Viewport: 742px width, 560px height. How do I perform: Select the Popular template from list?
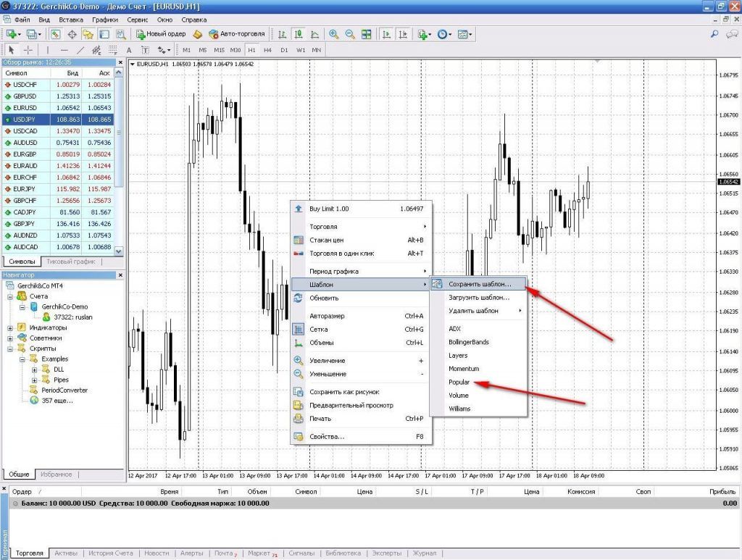(459, 383)
